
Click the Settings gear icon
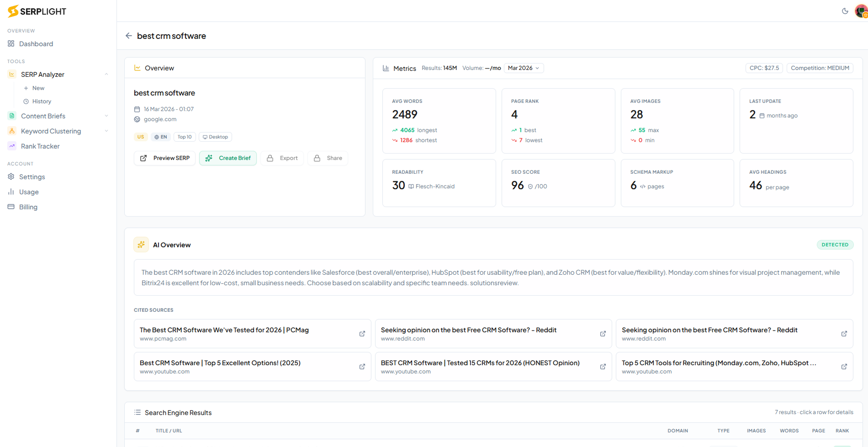click(11, 176)
